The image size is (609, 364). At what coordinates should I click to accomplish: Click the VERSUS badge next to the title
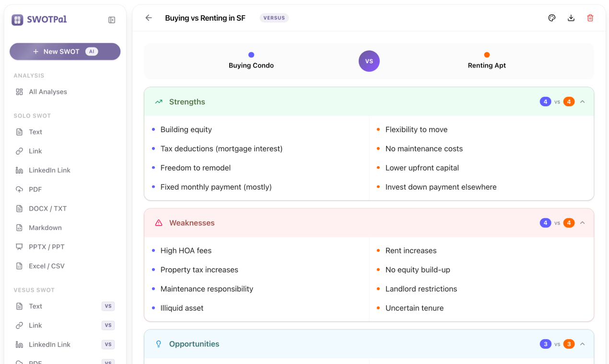pyautogui.click(x=274, y=18)
